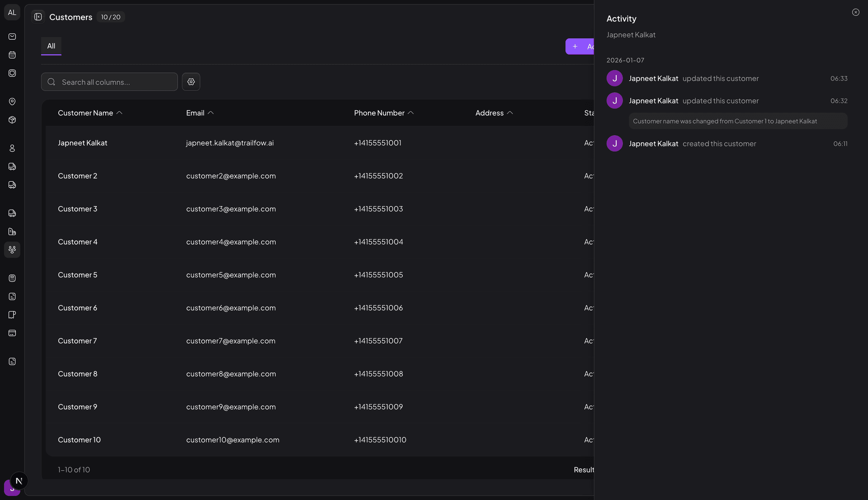This screenshot has height=500, width=868.
Task: Open table column settings gear
Action: click(x=191, y=82)
